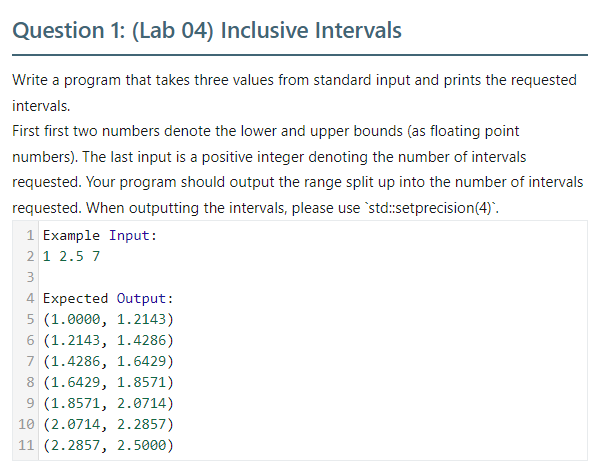
Task: Click the 'Example Input:' code line
Action: pyautogui.click(x=100, y=235)
